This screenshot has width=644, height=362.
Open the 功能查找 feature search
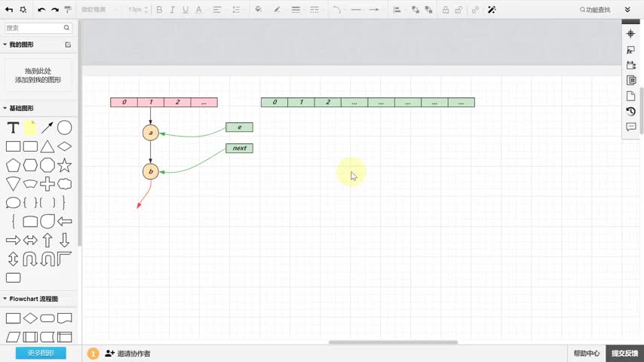click(595, 10)
